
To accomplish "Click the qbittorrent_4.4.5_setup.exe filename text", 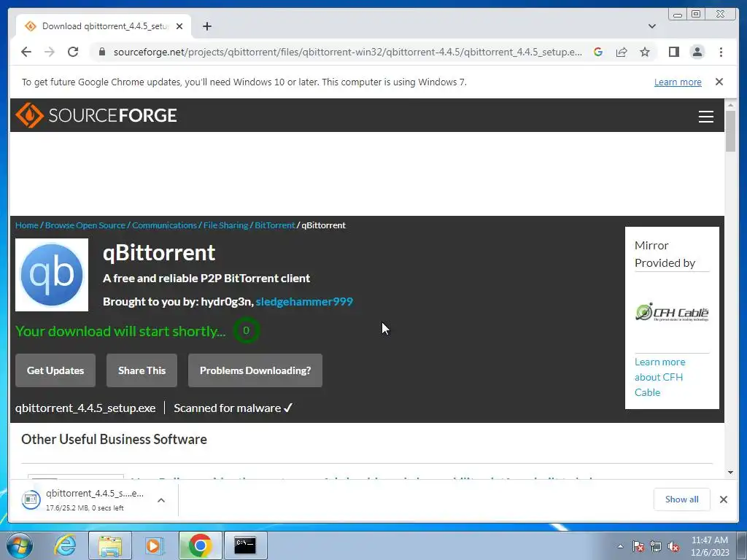I will point(85,408).
